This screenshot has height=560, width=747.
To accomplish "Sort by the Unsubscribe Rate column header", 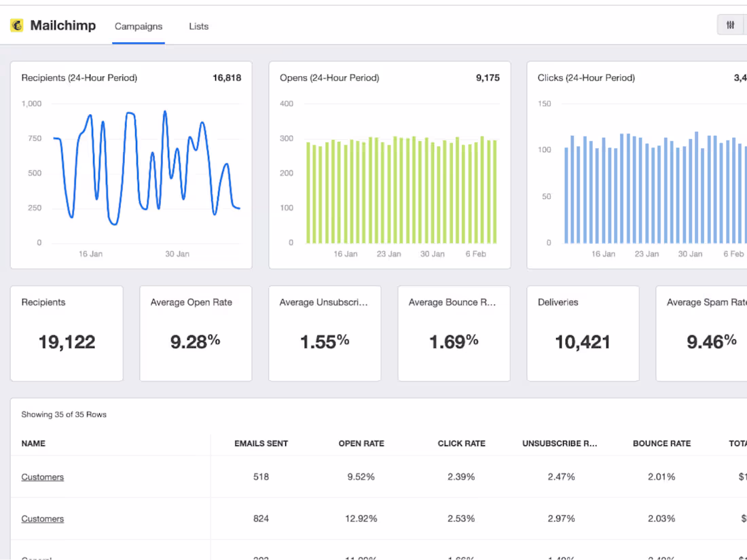I will coord(560,443).
